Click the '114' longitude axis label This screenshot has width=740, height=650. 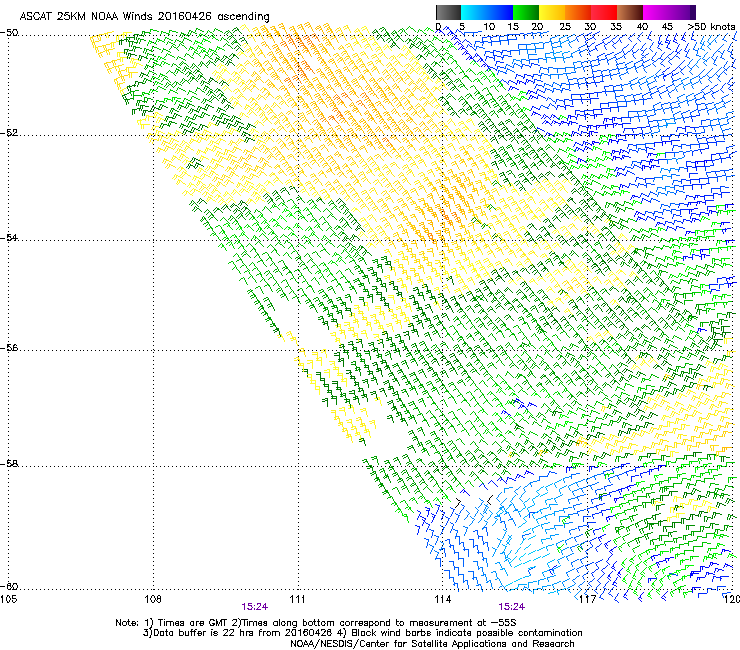click(x=443, y=599)
